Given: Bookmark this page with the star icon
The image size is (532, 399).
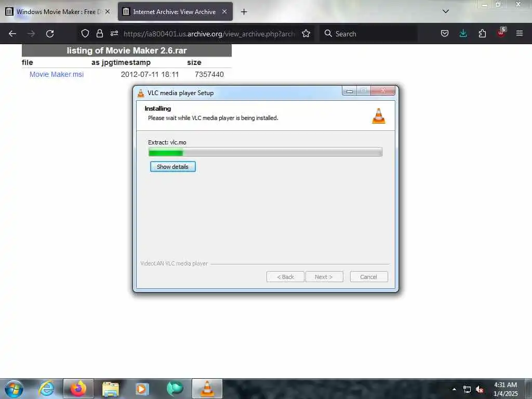Looking at the screenshot, I should [306, 33].
